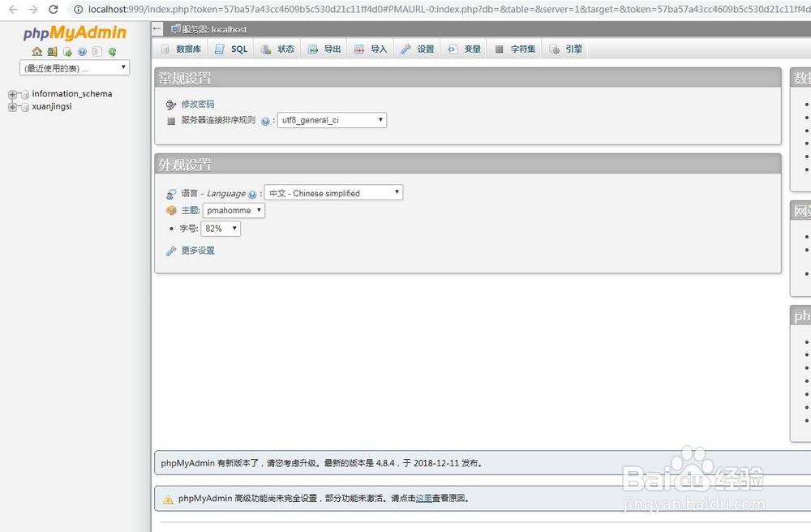The height and width of the screenshot is (532, 811).
Task: Click the logout door icon
Action: click(52, 52)
